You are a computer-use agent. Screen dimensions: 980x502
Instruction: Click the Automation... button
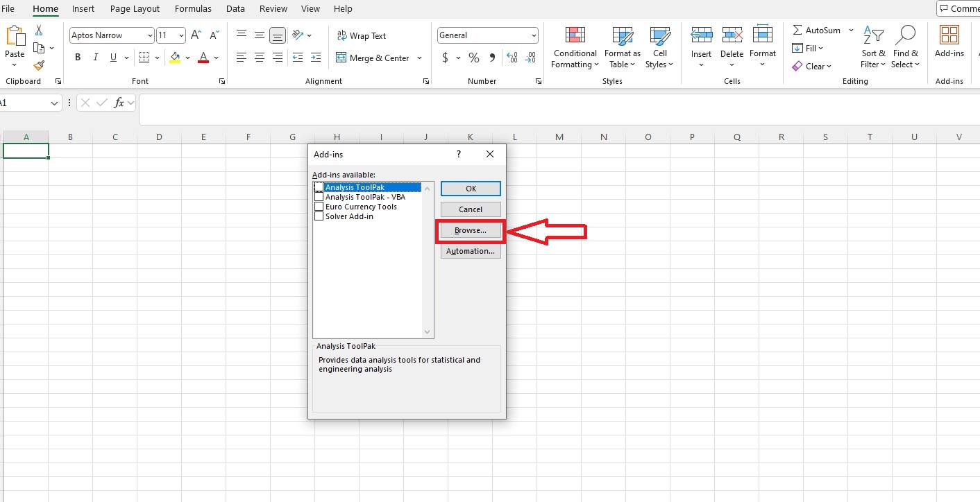click(x=471, y=251)
